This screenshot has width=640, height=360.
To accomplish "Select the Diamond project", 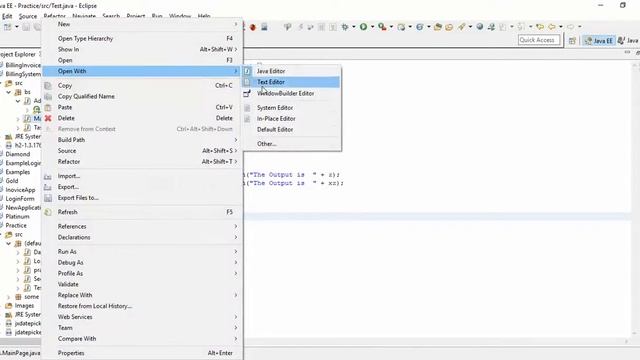I will tap(18, 154).
